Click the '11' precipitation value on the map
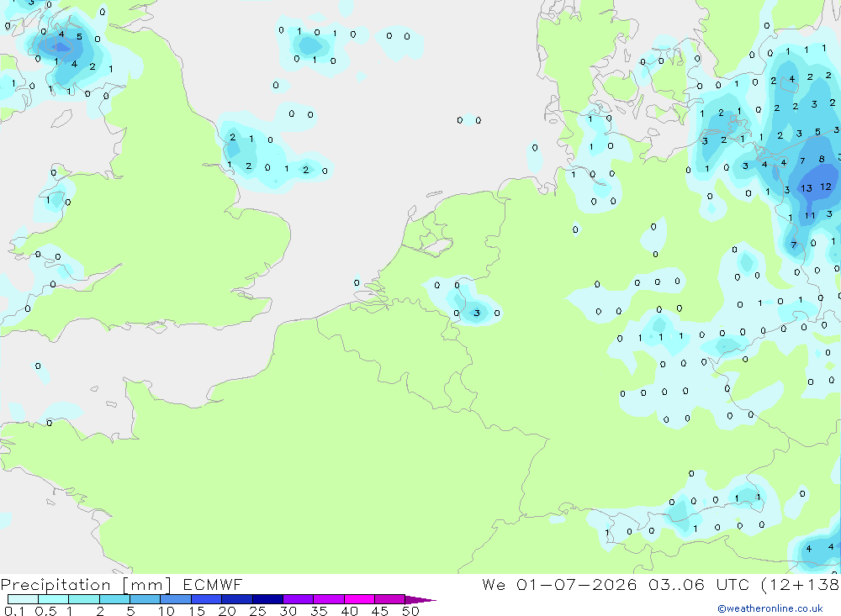This screenshot has width=841, height=616. pos(810,215)
